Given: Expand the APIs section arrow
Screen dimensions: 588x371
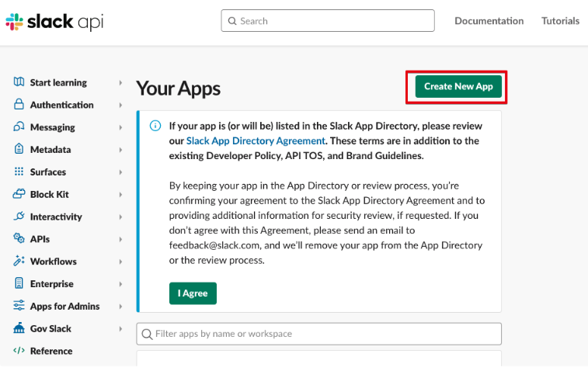Looking at the screenshot, I should coord(120,239).
